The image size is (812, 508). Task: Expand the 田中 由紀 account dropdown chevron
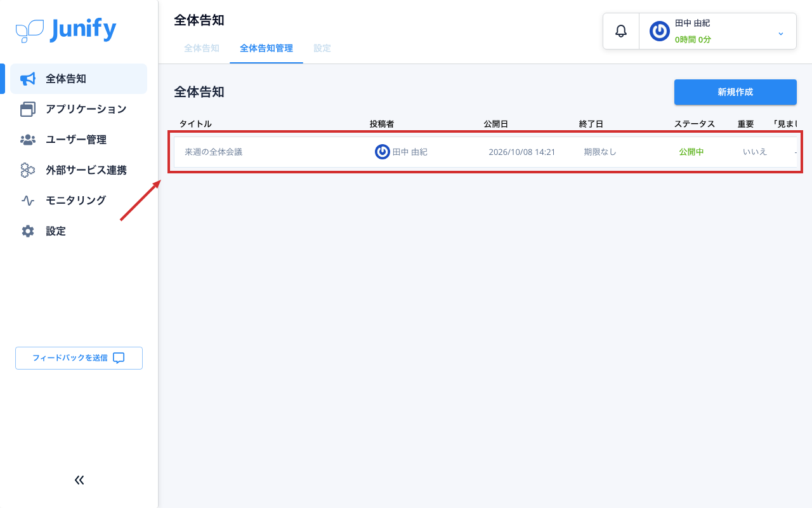click(781, 33)
